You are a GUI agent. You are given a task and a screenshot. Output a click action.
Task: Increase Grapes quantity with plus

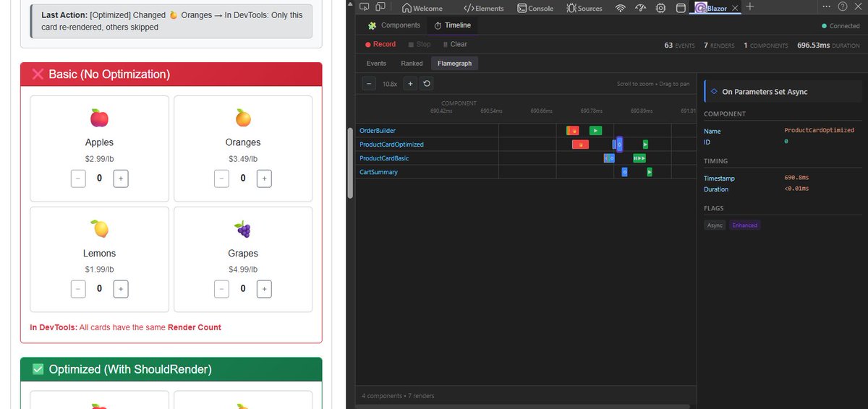(265, 289)
